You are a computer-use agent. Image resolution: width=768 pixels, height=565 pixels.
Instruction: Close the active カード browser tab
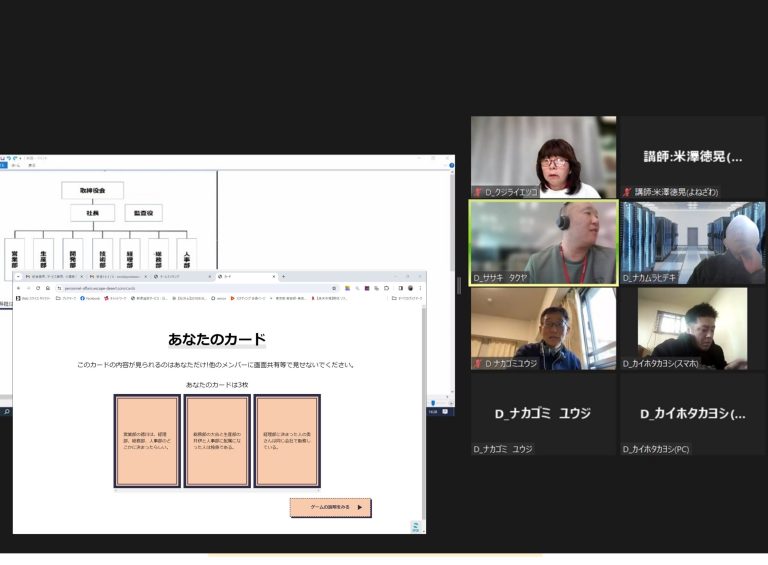(x=274, y=277)
